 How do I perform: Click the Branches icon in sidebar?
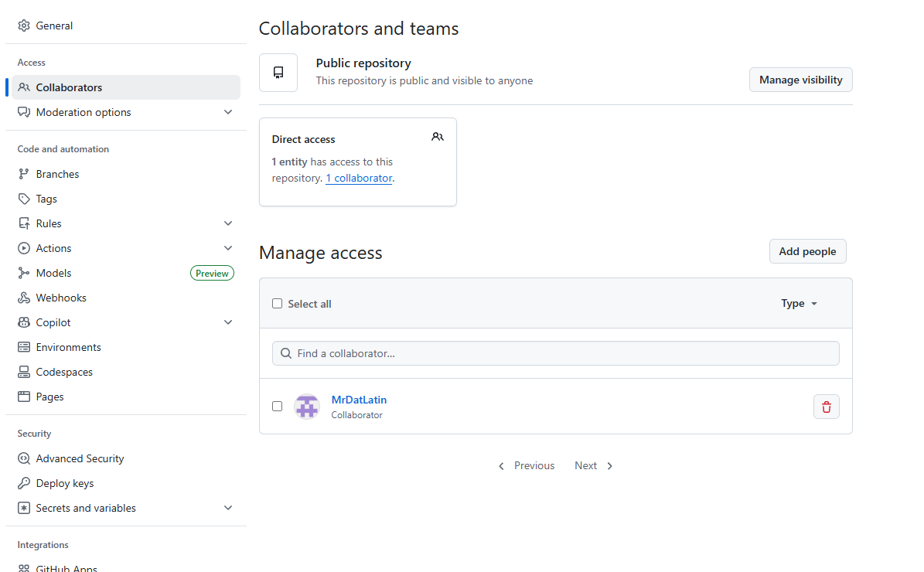(24, 174)
